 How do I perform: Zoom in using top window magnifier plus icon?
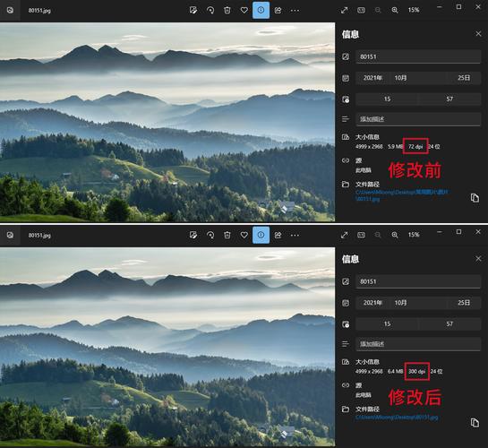click(395, 10)
